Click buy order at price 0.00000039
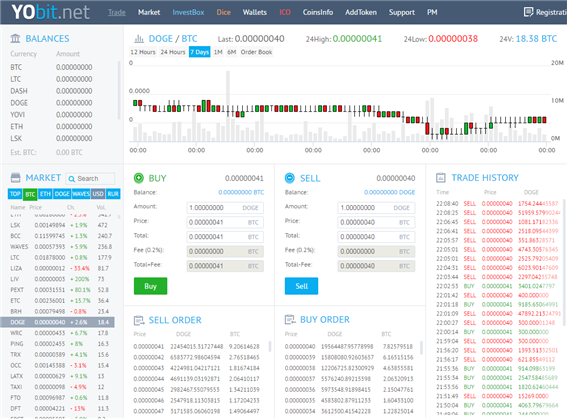The height and width of the screenshot is (419, 567). coord(349,357)
